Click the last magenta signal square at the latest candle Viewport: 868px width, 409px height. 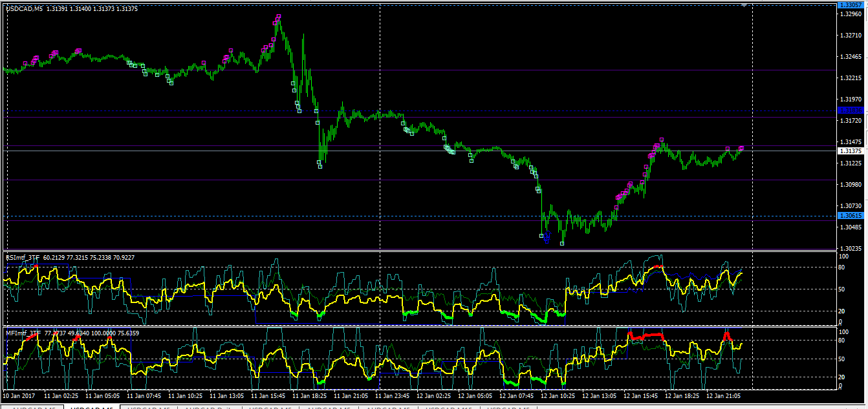click(741, 148)
